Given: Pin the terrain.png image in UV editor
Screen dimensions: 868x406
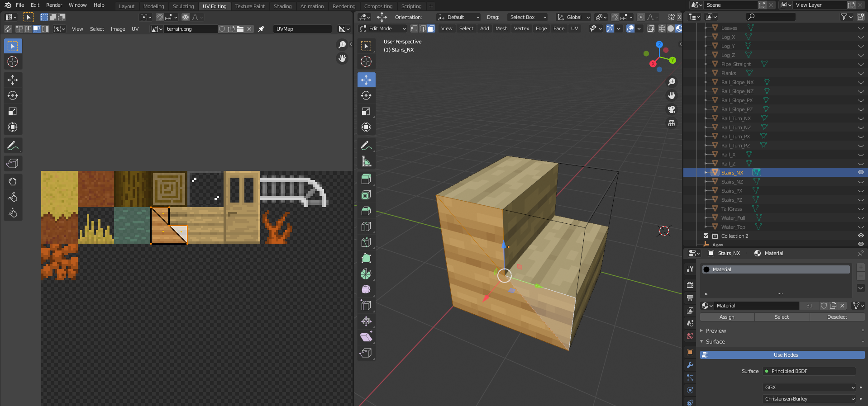Looking at the screenshot, I should tap(261, 29).
